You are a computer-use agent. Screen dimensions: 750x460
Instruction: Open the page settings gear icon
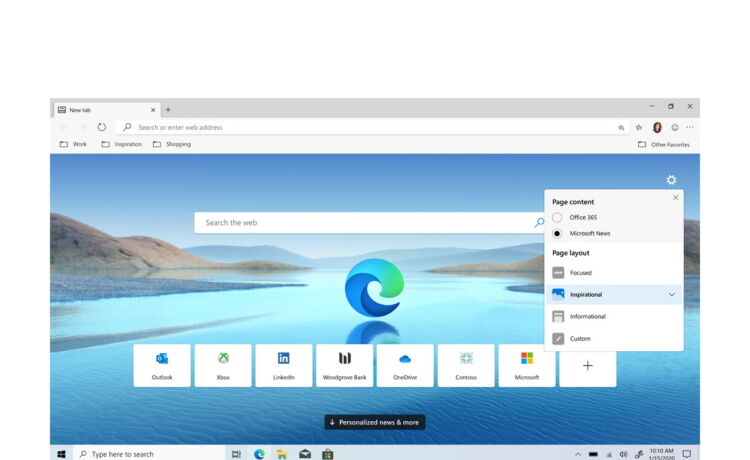point(672,180)
